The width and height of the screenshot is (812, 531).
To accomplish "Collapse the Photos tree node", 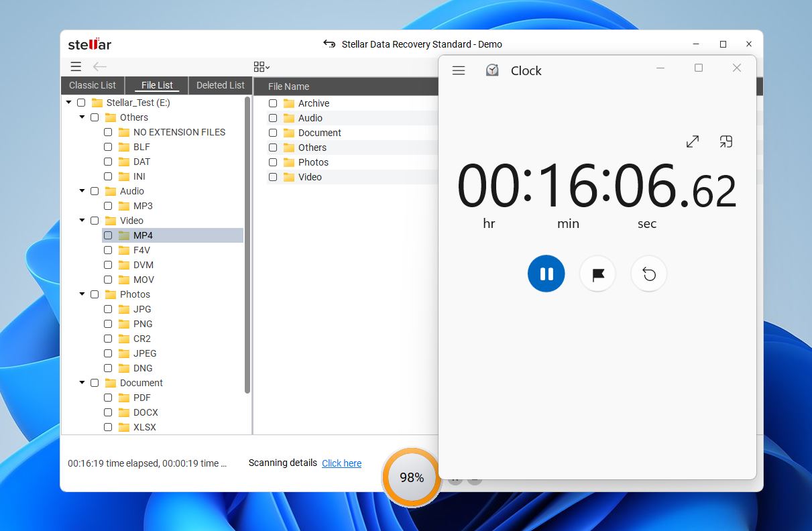I will [82, 294].
